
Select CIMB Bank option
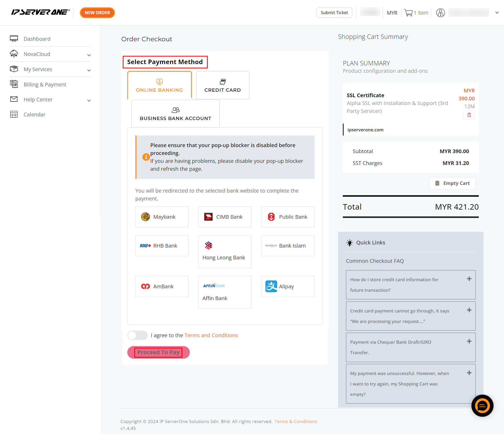pos(225,217)
